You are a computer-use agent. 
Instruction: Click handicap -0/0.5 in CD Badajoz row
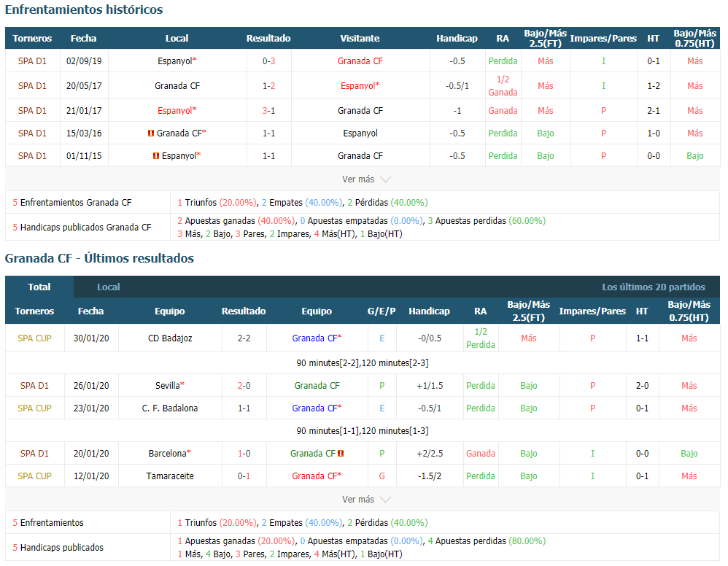[x=430, y=338]
